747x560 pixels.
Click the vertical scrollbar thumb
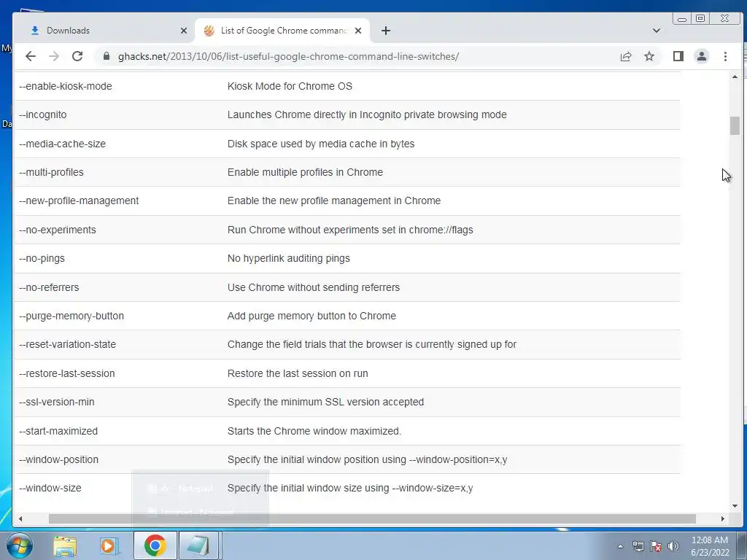(734, 125)
